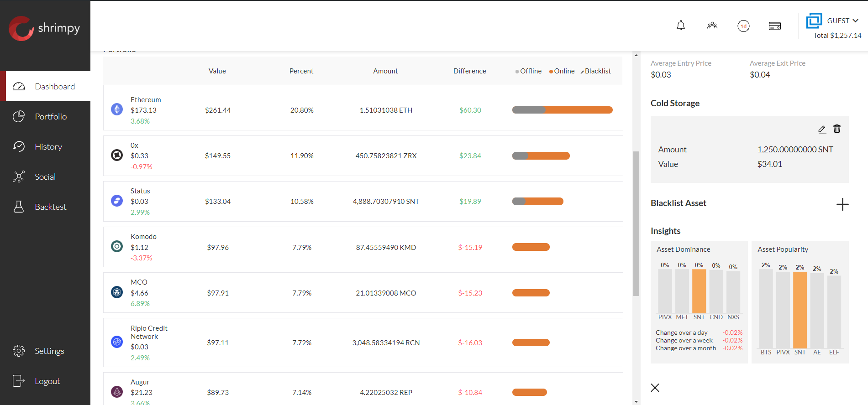
Task: Click the MCO percent change 6.89%
Action: (x=140, y=304)
